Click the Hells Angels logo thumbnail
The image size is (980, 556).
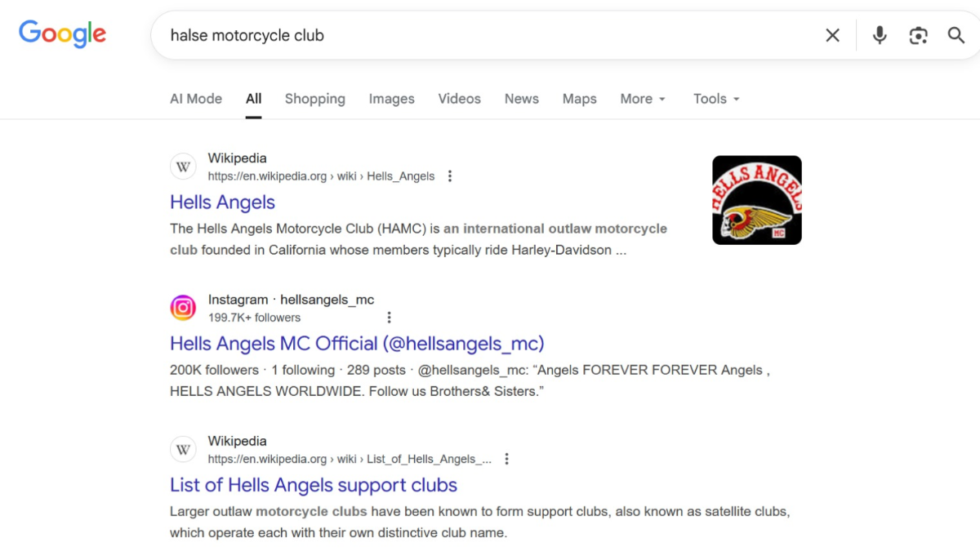tap(757, 200)
